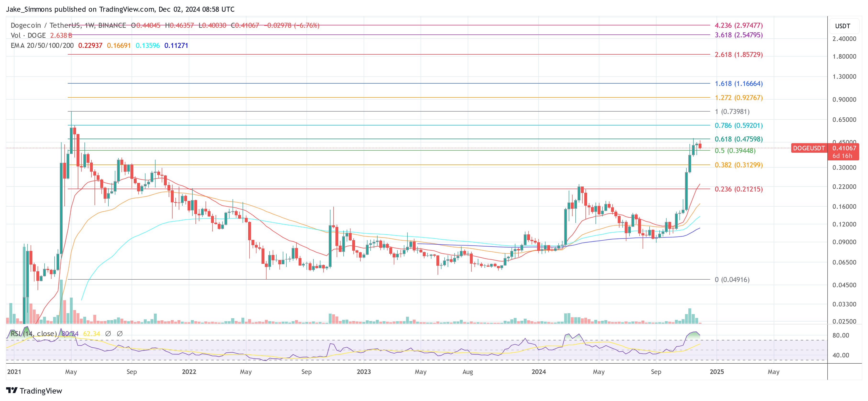This screenshot has width=868, height=401.
Task: Click the Aug time axis label
Action: tap(468, 372)
